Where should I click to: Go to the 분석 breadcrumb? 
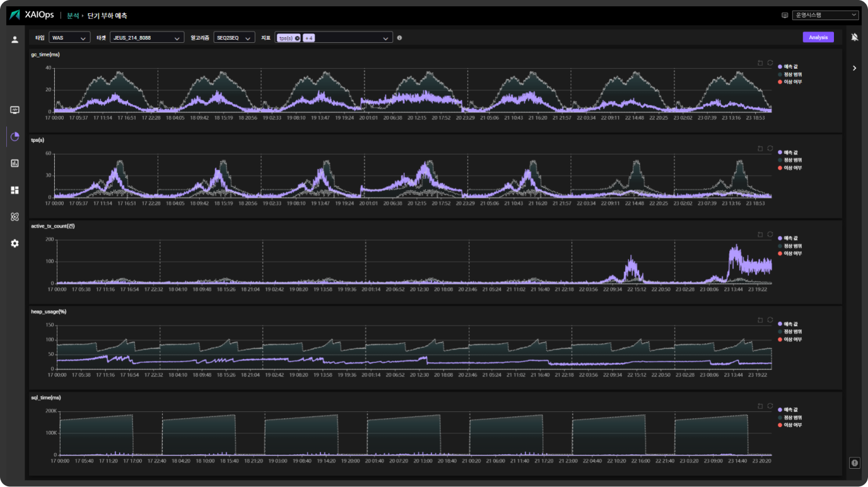73,15
